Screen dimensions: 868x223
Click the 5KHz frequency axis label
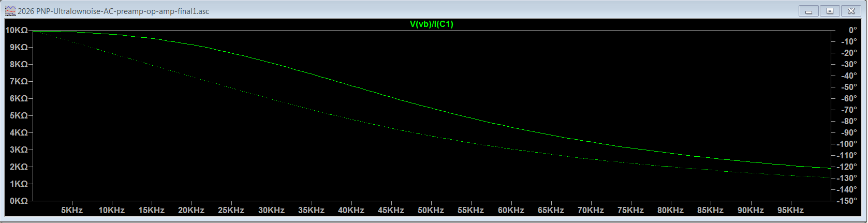tap(72, 211)
